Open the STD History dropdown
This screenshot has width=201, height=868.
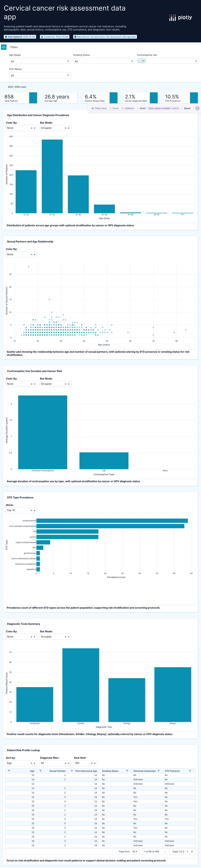[x=40, y=76]
